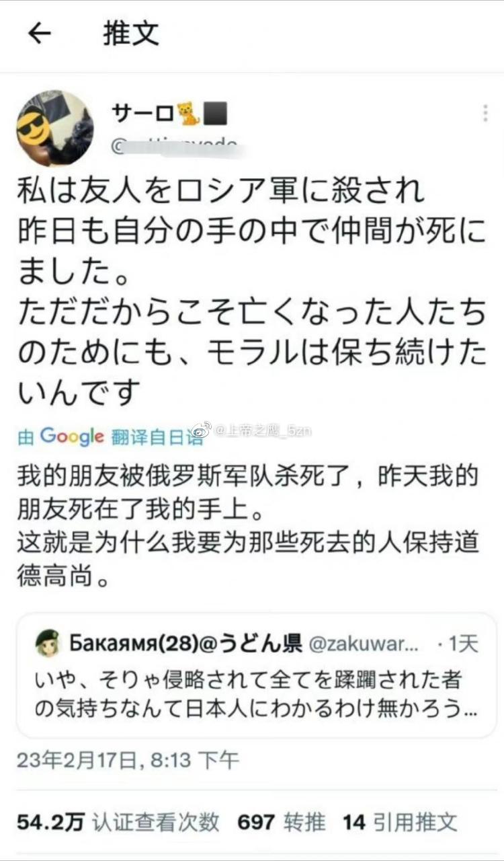The height and width of the screenshot is (861, 504).
Task: Tap the 推文 header title
Action: 131,34
